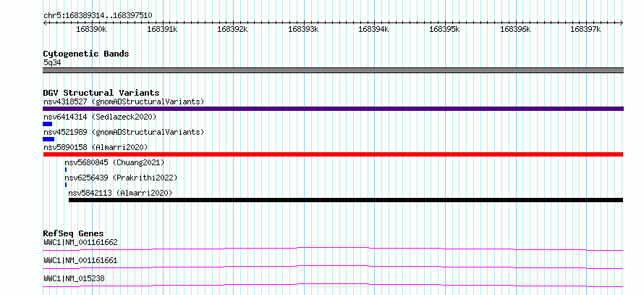Click the 168395k ruler tick label
Screen dimensions: 644x295
point(444,29)
